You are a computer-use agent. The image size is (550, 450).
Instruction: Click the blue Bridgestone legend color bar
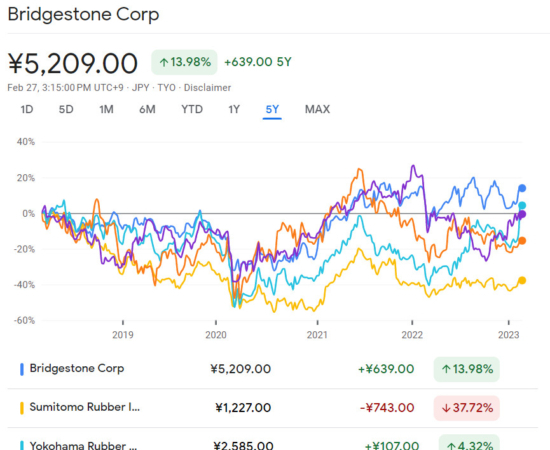pos(22,369)
